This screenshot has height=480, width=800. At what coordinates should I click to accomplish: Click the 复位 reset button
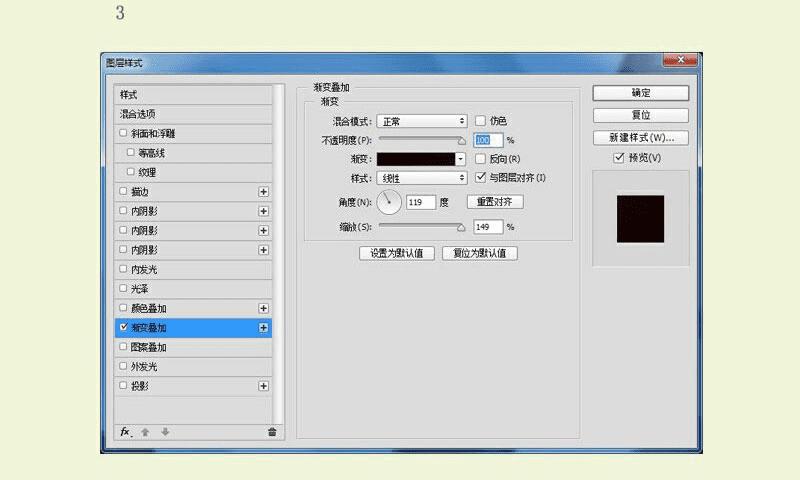click(x=641, y=115)
